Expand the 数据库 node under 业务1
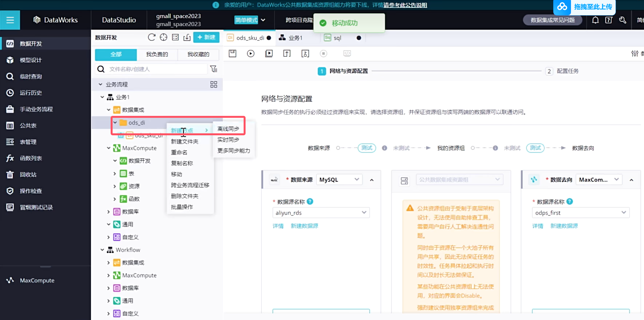The image size is (644, 320). (108, 212)
